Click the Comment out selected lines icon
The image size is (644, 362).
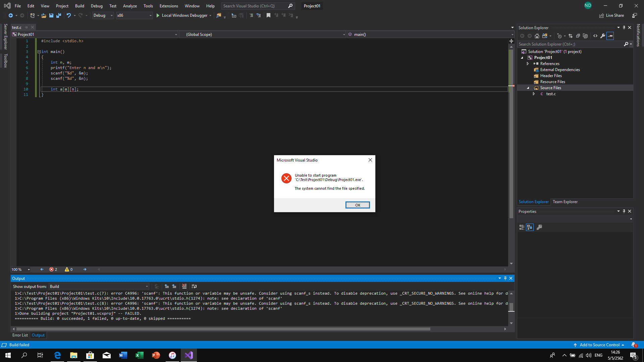251,15
